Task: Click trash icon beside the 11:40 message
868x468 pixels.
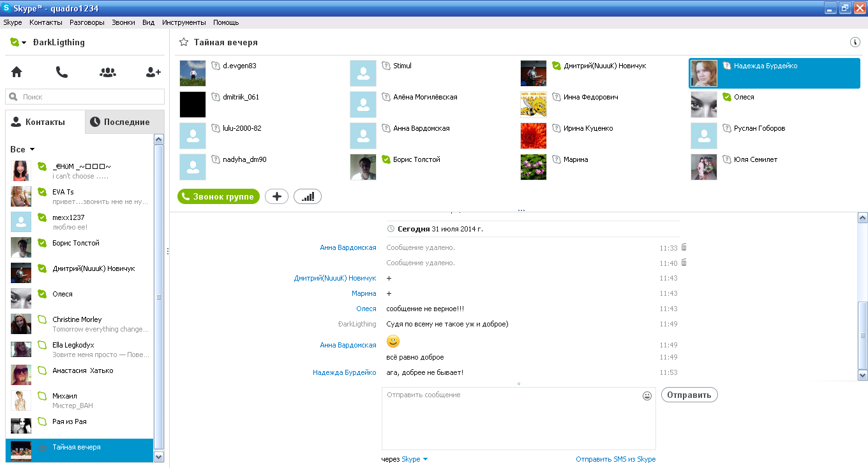Action: 684,262
